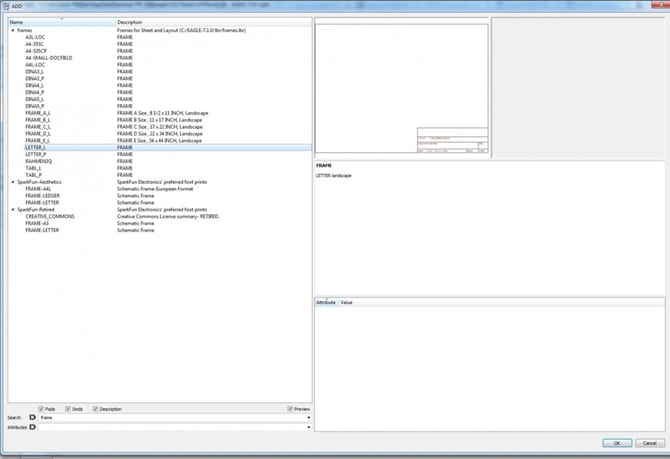Select the A4-SMALL-DOCFIELD entry
The image size is (670, 459).
pos(49,58)
